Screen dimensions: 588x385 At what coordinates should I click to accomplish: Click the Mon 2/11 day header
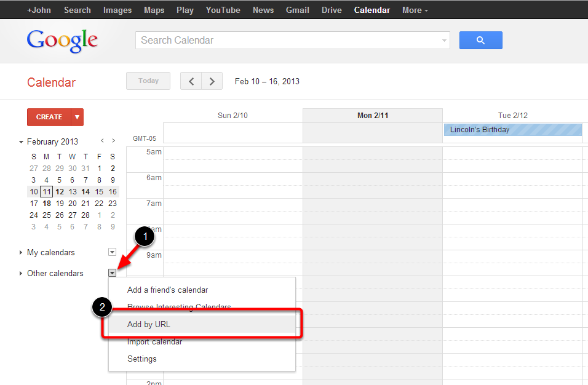372,116
